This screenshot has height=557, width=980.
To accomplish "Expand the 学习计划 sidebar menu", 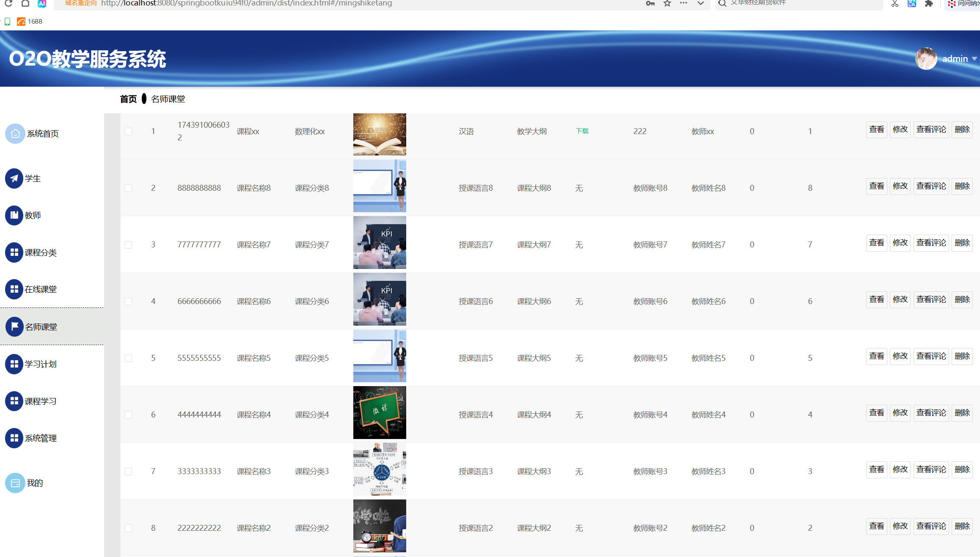I will point(40,364).
